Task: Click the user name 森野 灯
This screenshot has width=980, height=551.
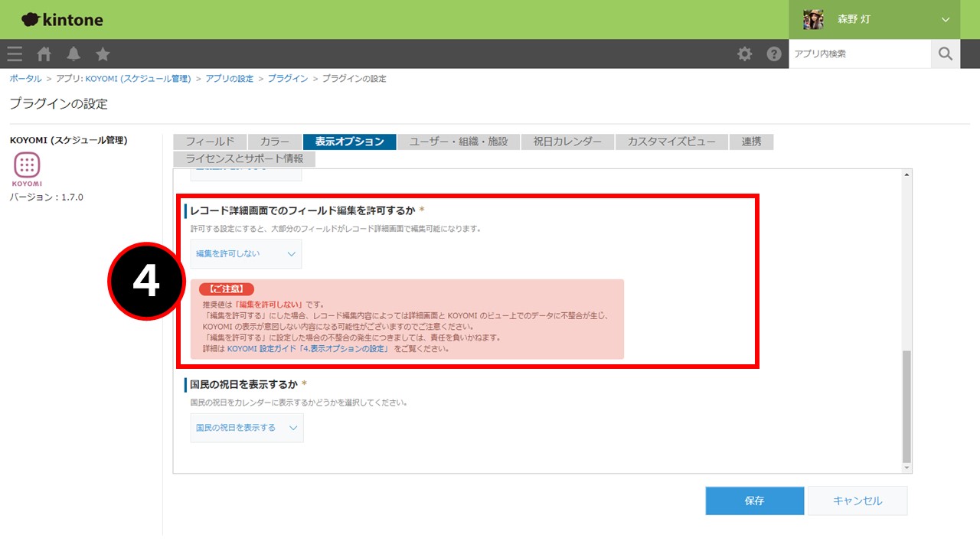Action: tap(854, 20)
